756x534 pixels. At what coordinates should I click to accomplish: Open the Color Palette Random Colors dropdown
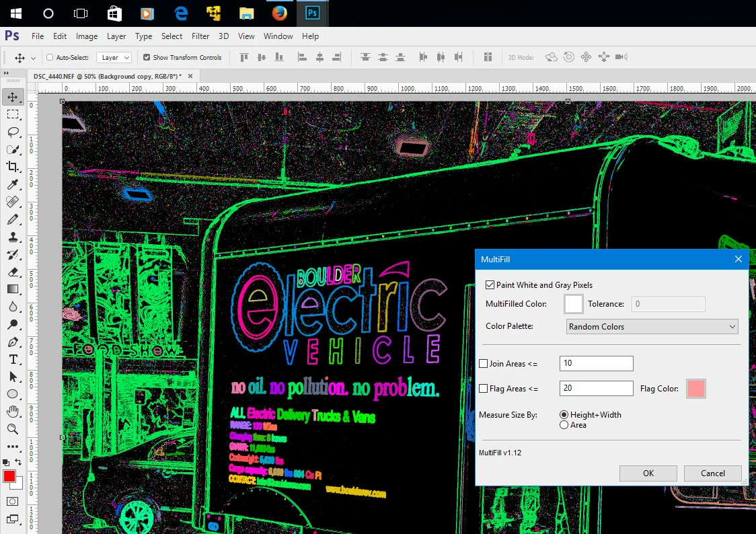tap(652, 326)
